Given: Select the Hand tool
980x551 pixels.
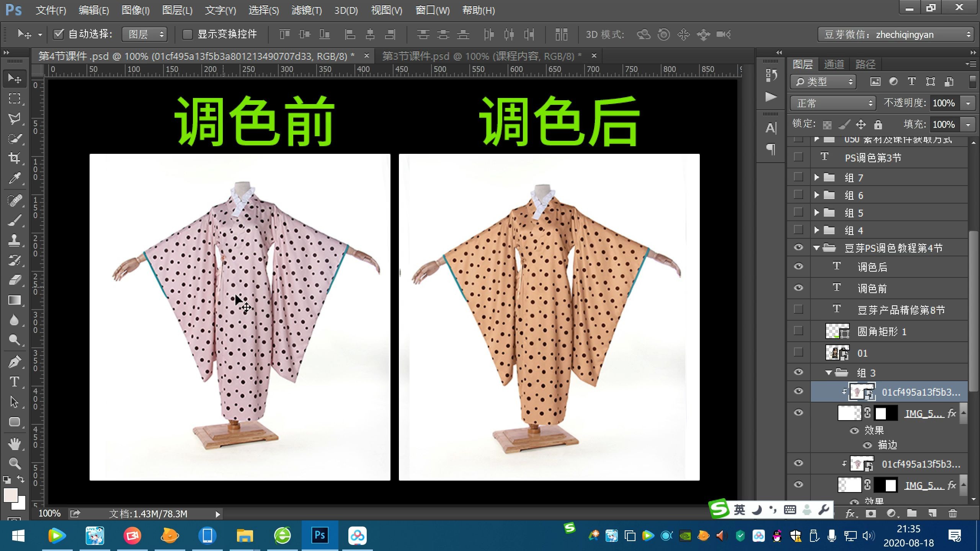Looking at the screenshot, I should coord(15,444).
